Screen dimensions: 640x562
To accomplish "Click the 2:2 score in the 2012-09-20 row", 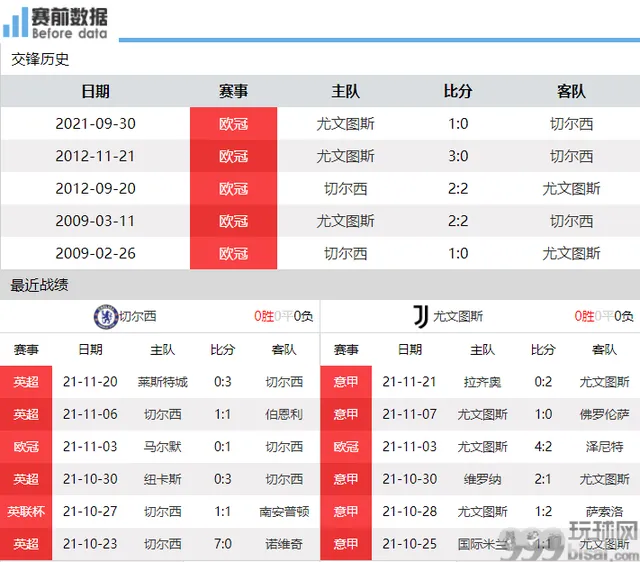I will 458,189.
